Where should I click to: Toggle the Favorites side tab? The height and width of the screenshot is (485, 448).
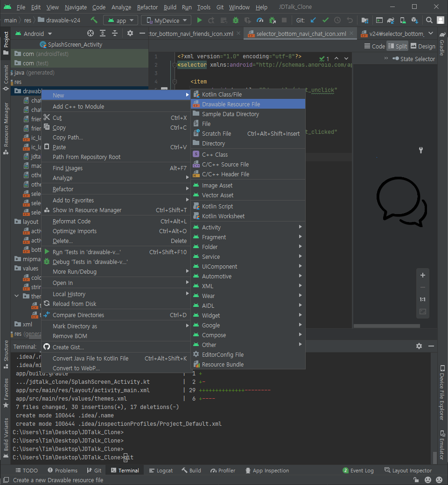point(6,393)
